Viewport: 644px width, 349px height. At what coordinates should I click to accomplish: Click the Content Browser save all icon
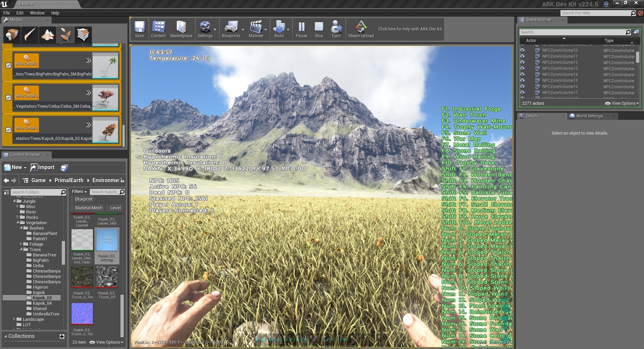(64, 167)
